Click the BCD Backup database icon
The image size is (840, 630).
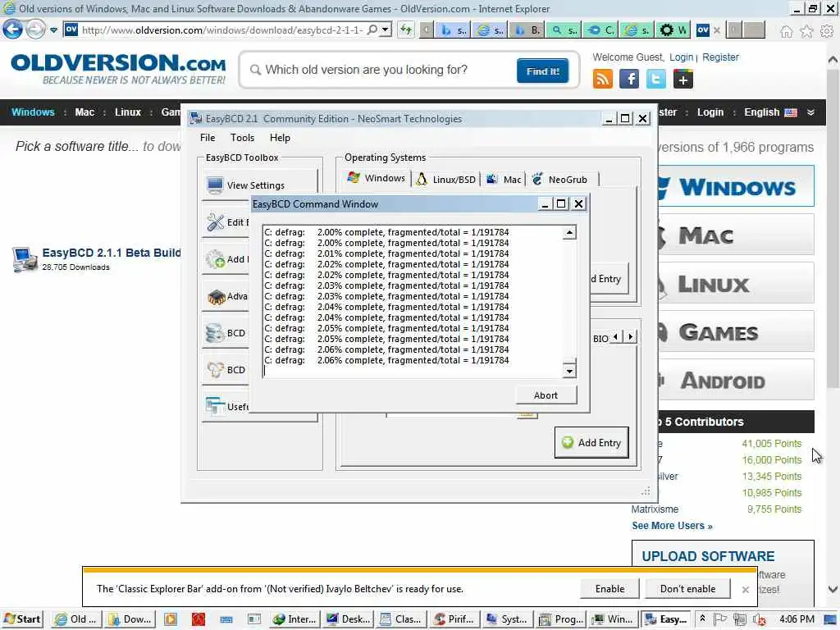point(216,333)
